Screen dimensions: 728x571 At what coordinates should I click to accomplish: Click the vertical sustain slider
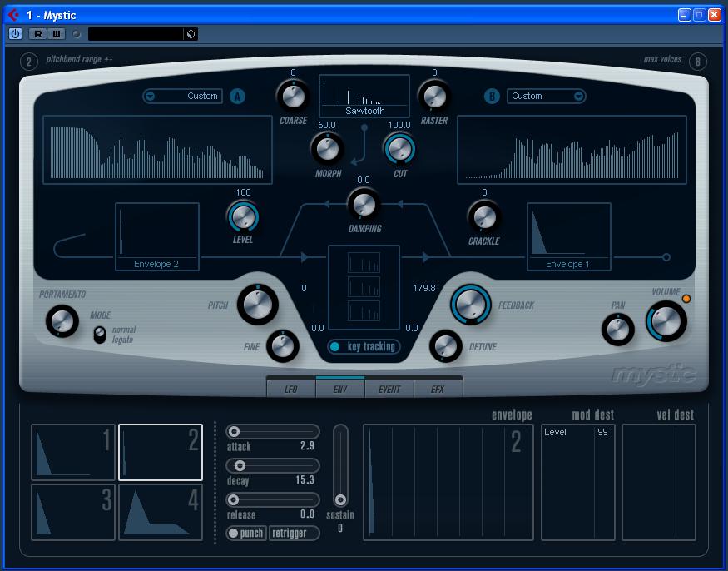(340, 465)
